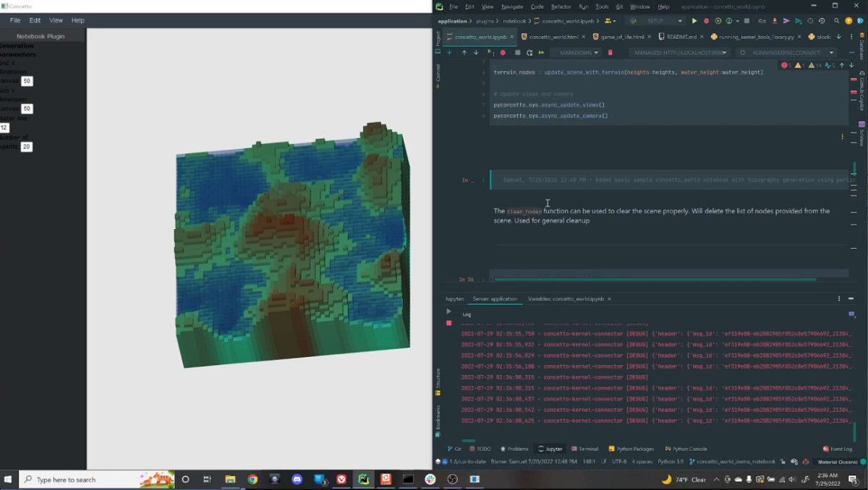This screenshot has height=490, width=868.
Task: Change cell type MARKDOWN dropdown
Action: (576, 53)
